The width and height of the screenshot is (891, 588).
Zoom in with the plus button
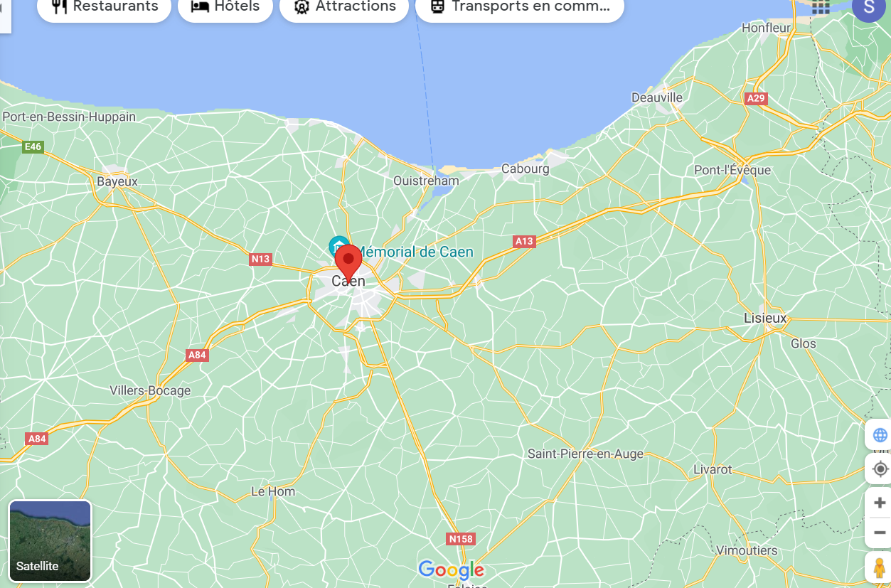880,503
